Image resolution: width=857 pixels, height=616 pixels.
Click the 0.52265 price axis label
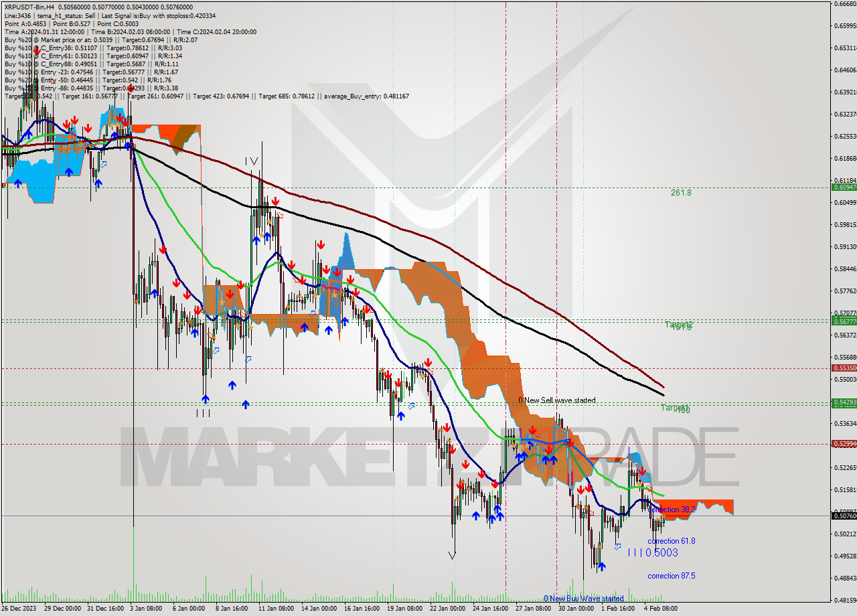point(845,467)
